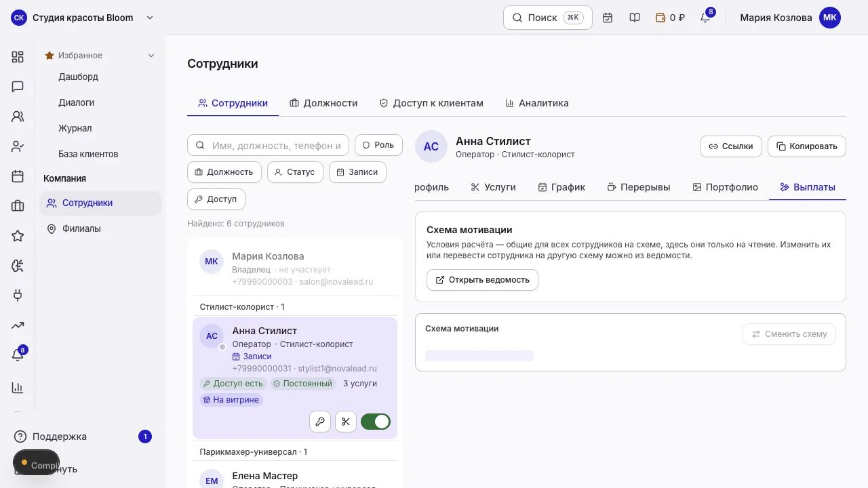This screenshot has height=488, width=868.
Task: Open Мария Козлова user profile menu
Action: (790, 18)
